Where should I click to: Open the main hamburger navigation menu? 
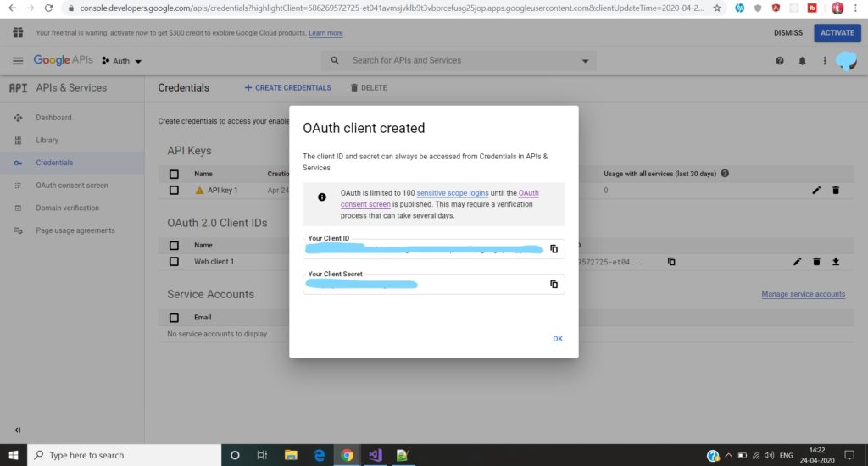pos(18,61)
